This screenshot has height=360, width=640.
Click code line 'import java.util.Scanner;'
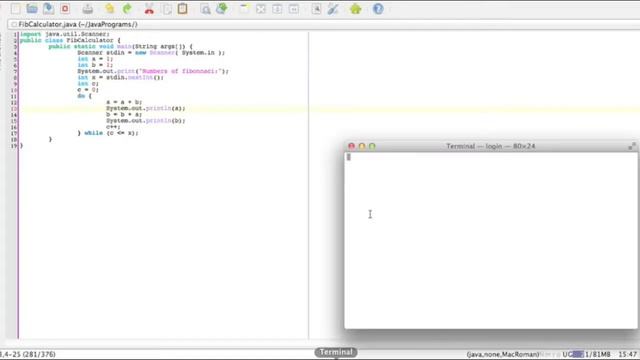click(65, 34)
